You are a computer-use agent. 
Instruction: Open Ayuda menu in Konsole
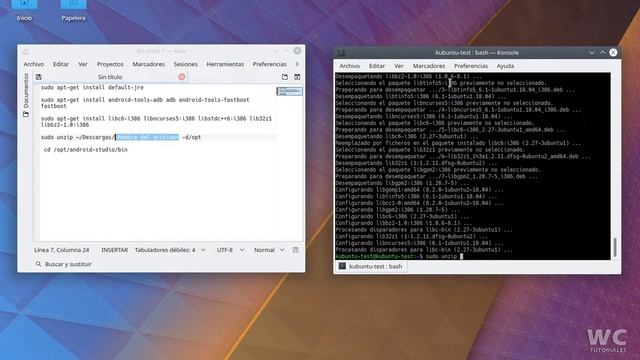505,66
